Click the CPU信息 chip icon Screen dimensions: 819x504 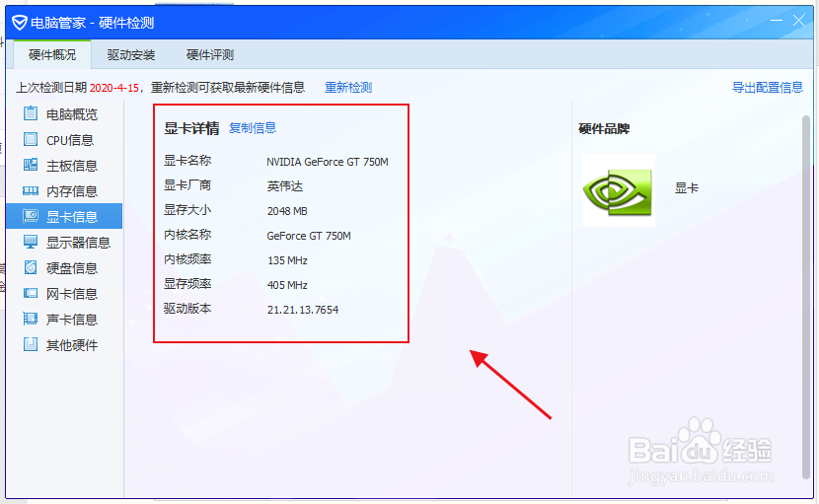click(x=31, y=139)
